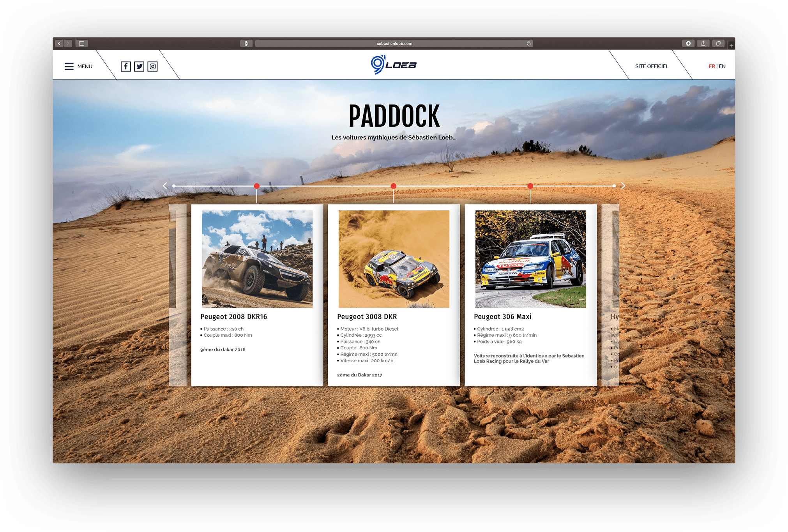Open the Instagram social icon

[x=153, y=66]
